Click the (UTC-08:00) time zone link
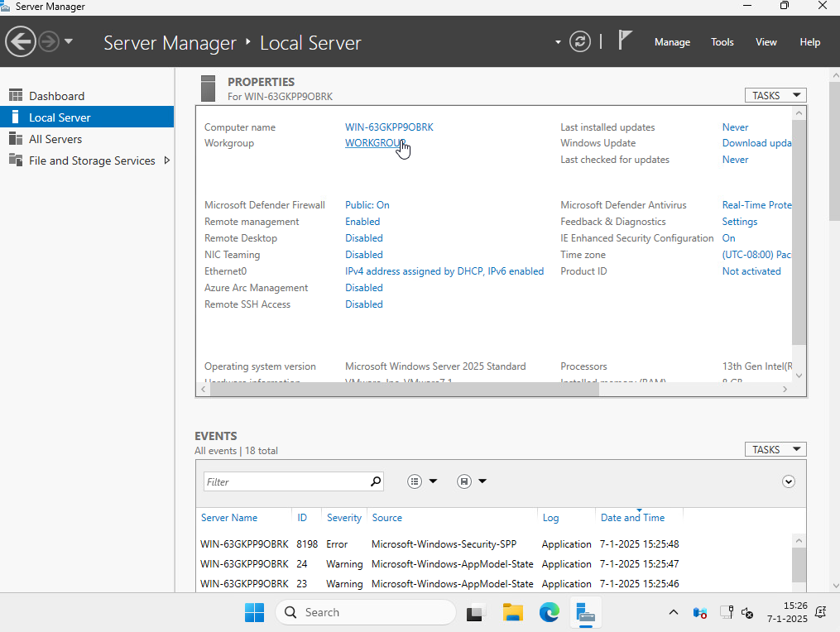Viewport: 840px width, 632px height. (x=756, y=255)
